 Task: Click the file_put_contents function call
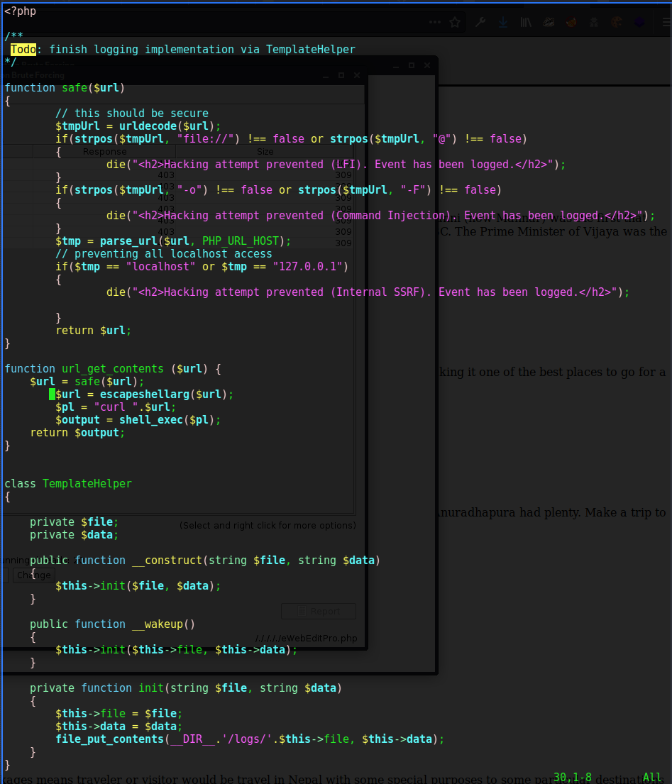[109, 739]
